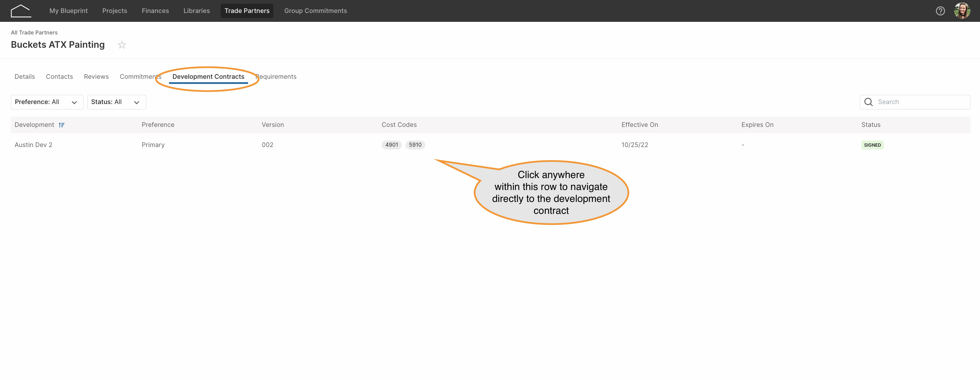Click effective date 10/25/22
Image resolution: width=980 pixels, height=380 pixels.
pos(634,145)
